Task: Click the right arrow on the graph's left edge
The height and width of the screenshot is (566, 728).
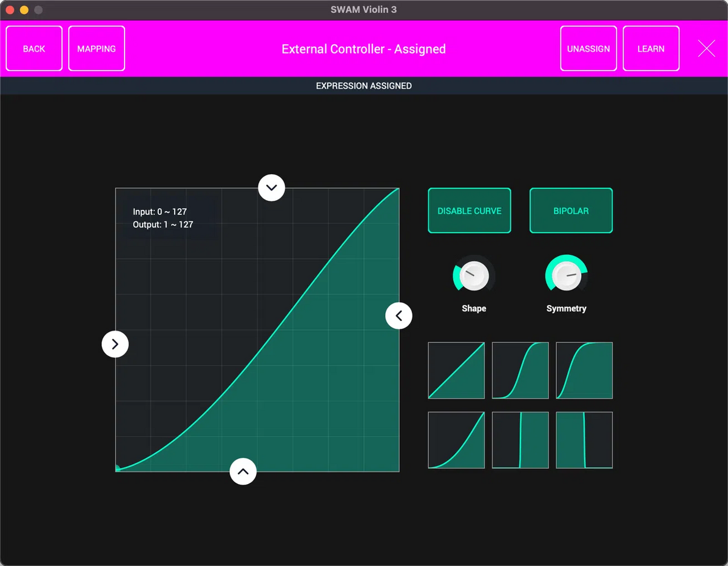Action: click(x=115, y=344)
